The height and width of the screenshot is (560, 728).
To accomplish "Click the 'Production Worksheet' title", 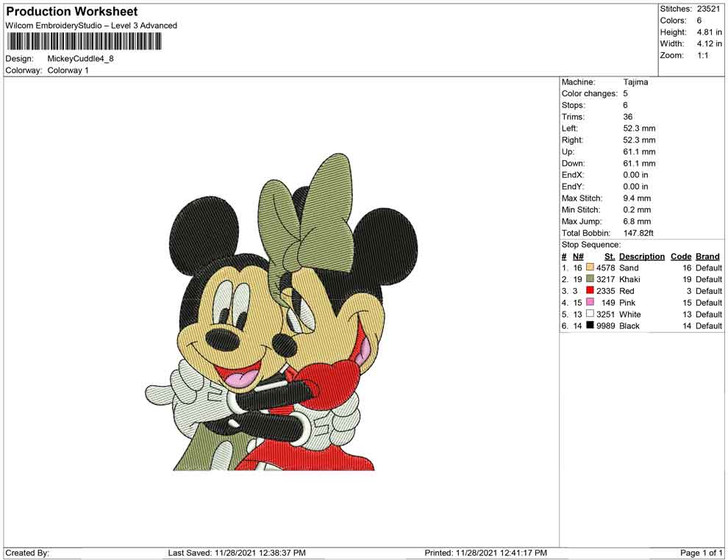I will pyautogui.click(x=71, y=12).
